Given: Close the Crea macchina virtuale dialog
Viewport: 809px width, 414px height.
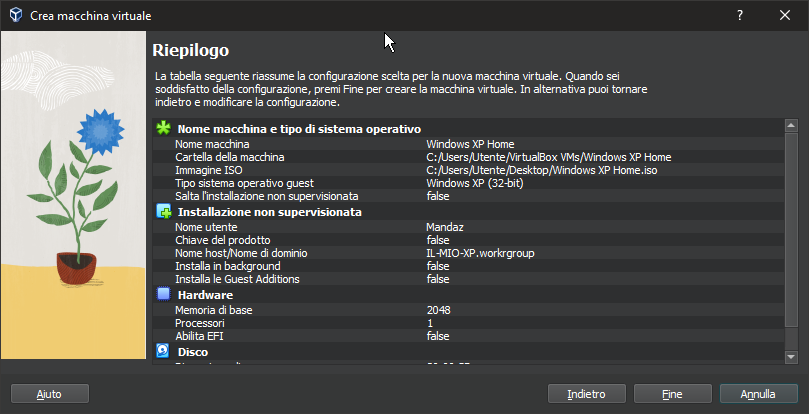Looking at the screenshot, I should tap(785, 15).
